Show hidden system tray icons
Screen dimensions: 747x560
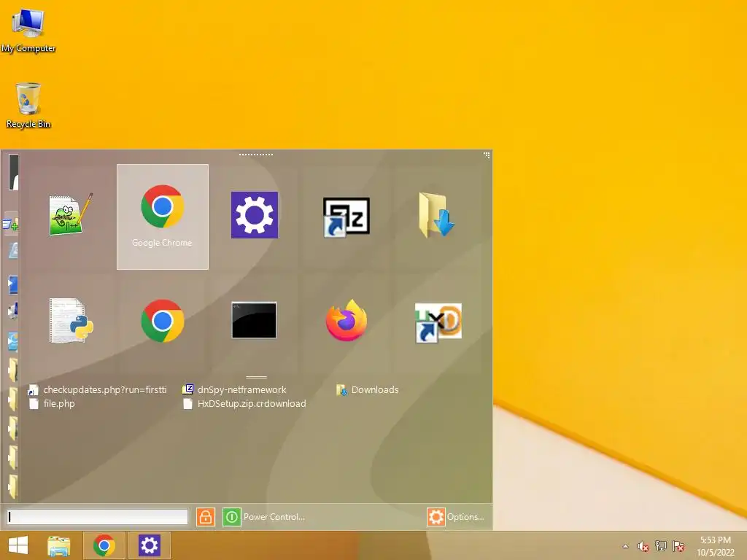tap(625, 546)
